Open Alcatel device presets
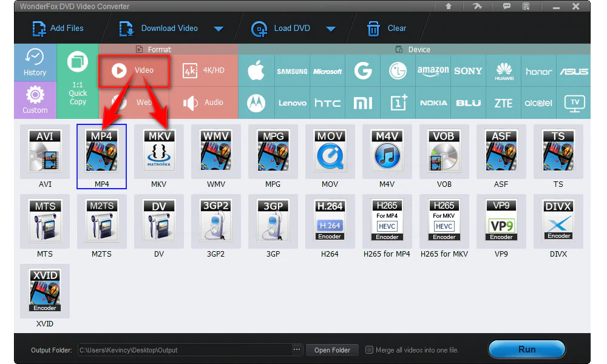607x364 pixels. point(539,103)
